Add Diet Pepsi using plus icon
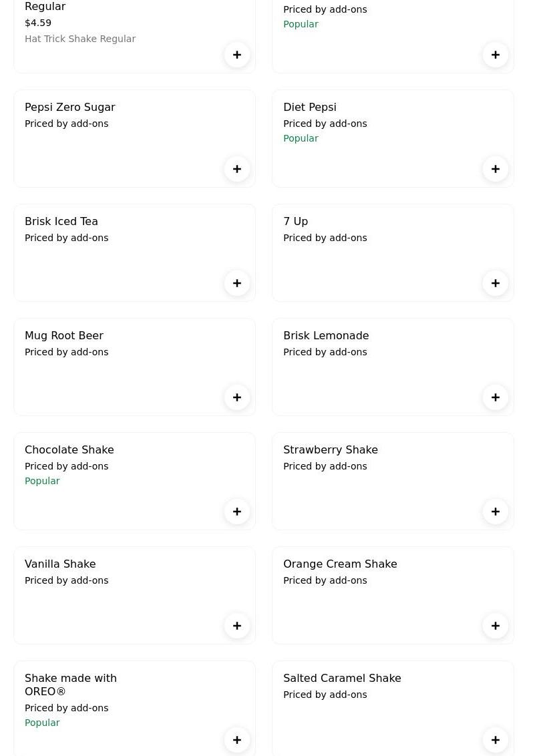Viewport: 537px width, 756px height. tap(496, 169)
